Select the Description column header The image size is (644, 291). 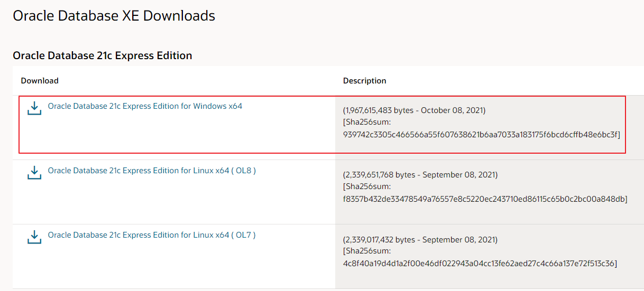(365, 81)
